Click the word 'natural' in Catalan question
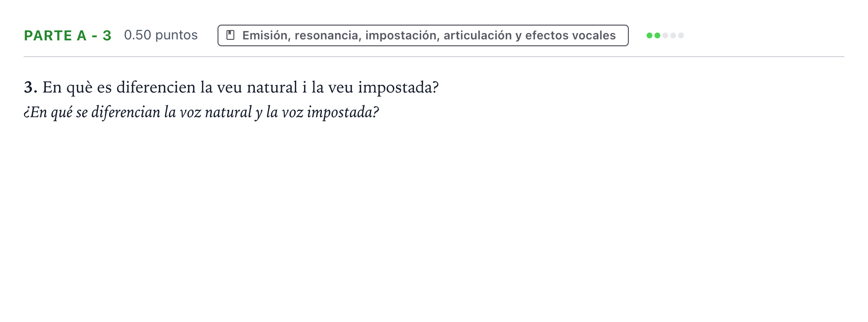Screen dimensions: 868x322 click(272, 88)
